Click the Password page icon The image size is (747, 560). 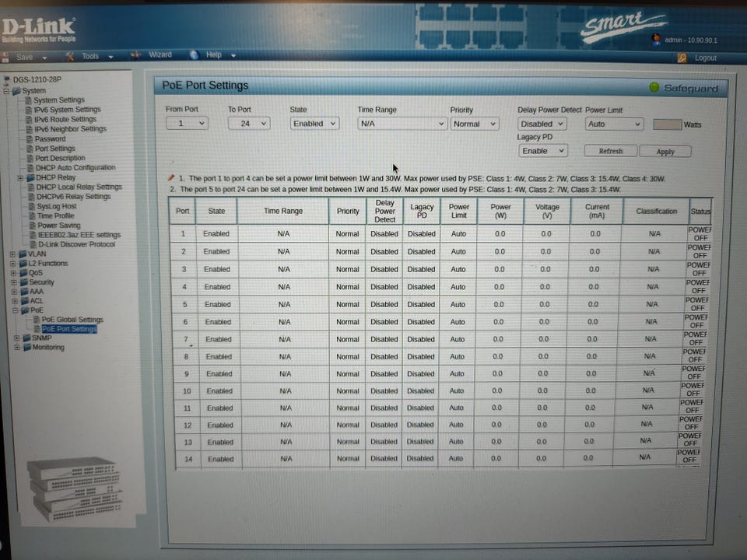(30, 139)
